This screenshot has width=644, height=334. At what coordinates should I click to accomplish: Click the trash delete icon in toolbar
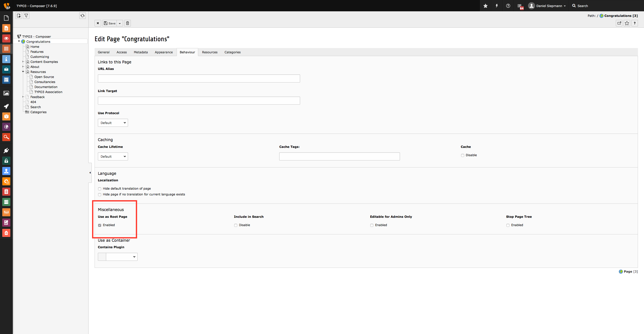pyautogui.click(x=128, y=23)
